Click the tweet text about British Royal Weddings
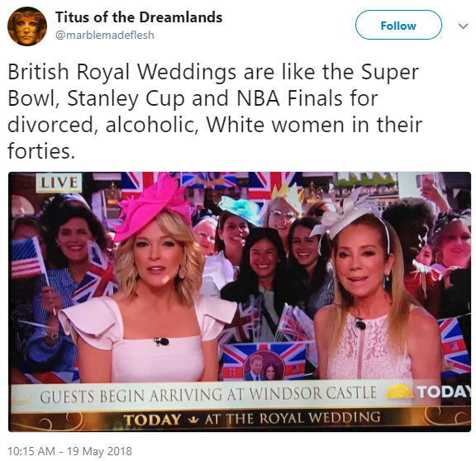Viewport: 476px width, 461px height. tap(215, 111)
